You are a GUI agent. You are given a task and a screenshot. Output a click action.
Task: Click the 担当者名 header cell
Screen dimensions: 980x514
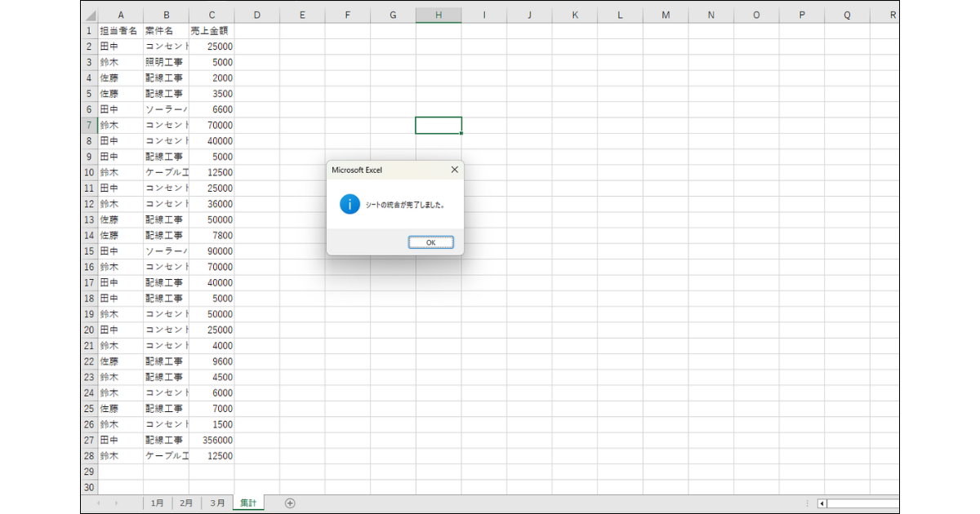point(120,31)
